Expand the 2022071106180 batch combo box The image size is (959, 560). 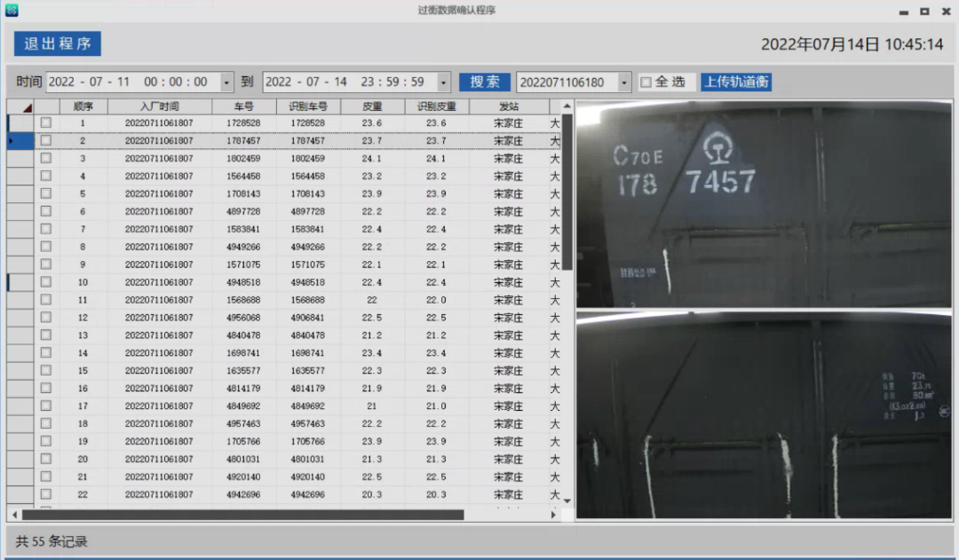[x=624, y=82]
